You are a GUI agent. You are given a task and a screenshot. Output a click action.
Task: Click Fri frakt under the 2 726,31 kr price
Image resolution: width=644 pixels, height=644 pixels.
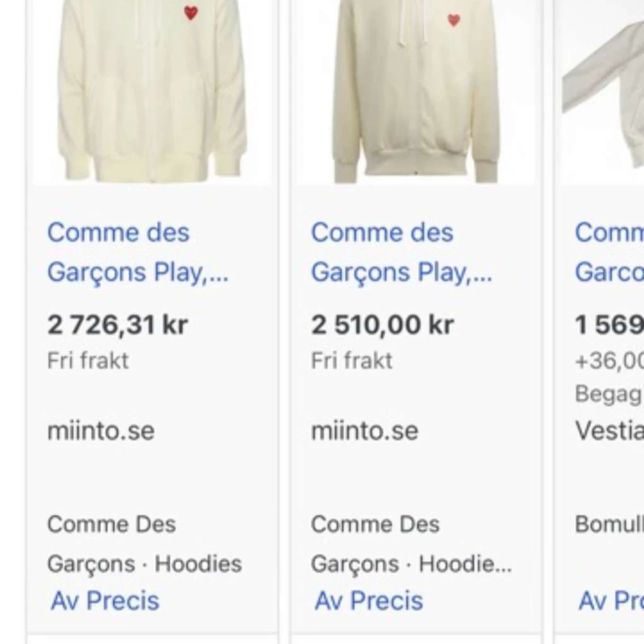click(88, 361)
